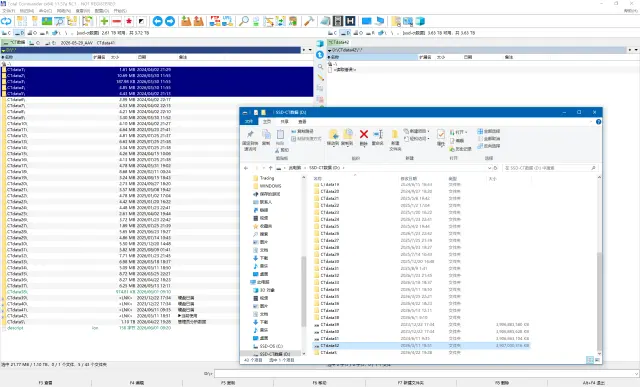Click the red minus unselect-group icon
The image size is (640, 387).
(x=117, y=21)
